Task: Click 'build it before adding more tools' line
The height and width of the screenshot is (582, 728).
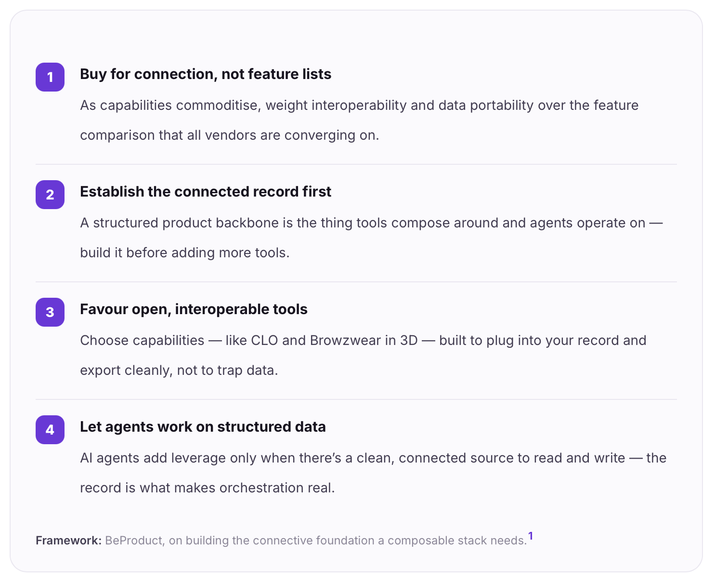Action: (x=184, y=253)
